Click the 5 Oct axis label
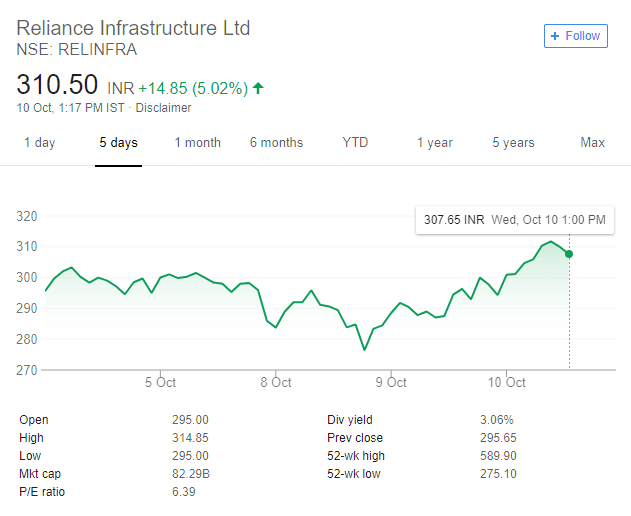This screenshot has width=631, height=516. click(x=160, y=382)
